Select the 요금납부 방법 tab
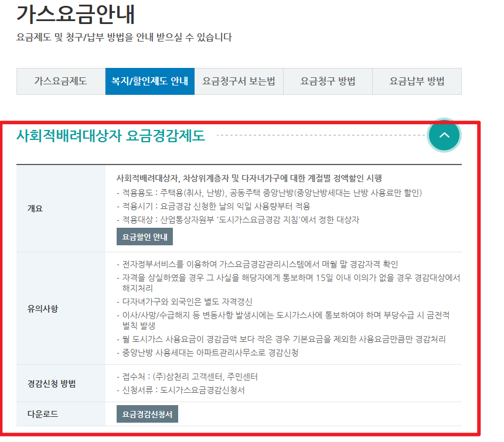504x442 pixels. (x=417, y=81)
